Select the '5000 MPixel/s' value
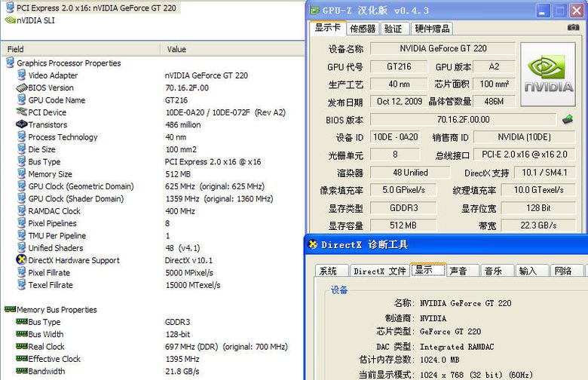 click(x=189, y=273)
